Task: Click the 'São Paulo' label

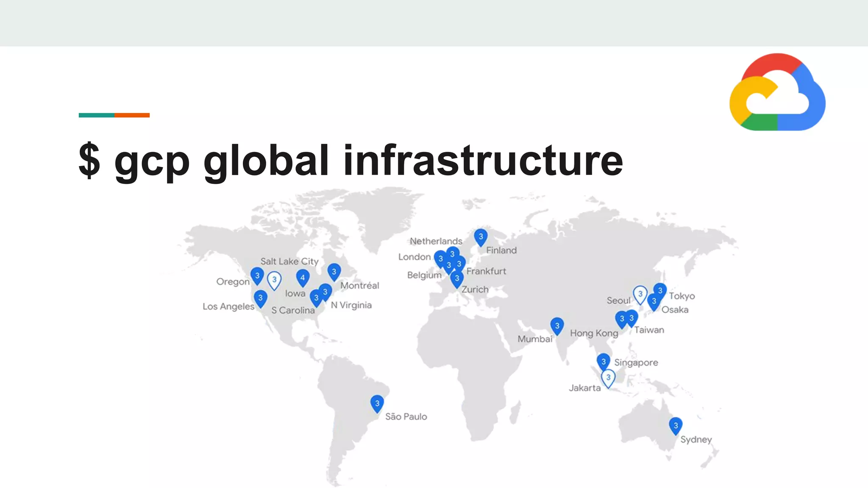Action: coord(406,417)
